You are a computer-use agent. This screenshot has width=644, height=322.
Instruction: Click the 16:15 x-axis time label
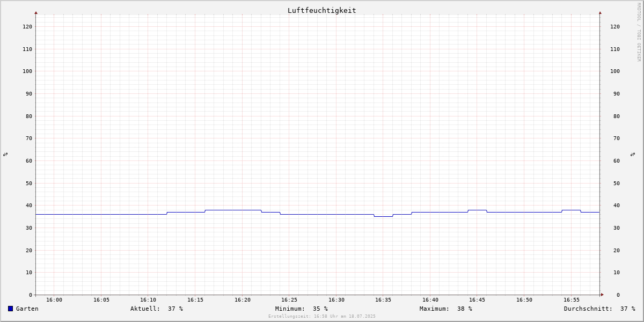coord(195,300)
